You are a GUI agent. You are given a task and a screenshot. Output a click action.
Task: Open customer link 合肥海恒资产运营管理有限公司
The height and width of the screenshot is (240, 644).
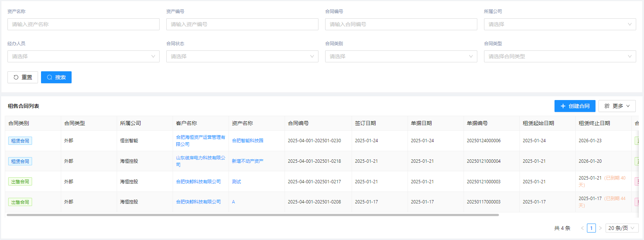(201, 141)
